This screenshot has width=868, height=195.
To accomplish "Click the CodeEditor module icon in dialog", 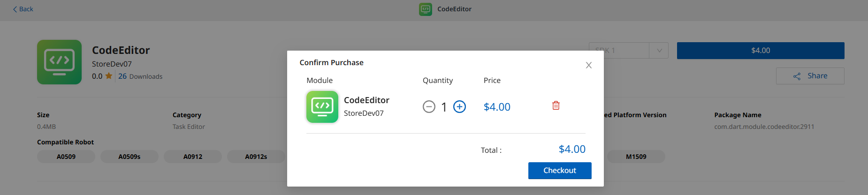I will tap(322, 106).
